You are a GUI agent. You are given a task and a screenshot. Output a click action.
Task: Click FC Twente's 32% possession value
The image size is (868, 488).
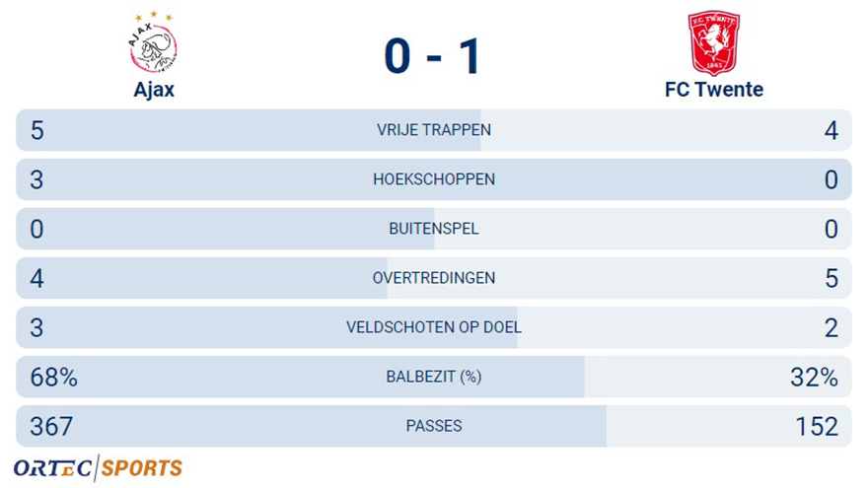814,377
